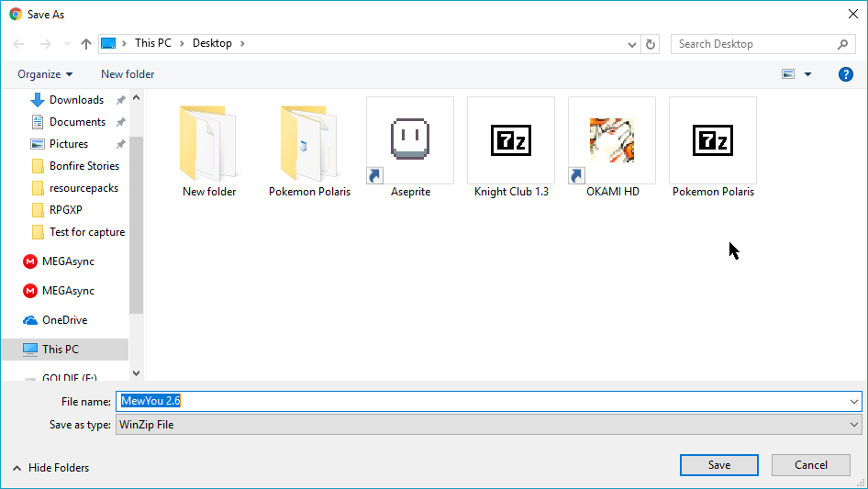
Task: Open the Help question mark icon
Action: tap(846, 74)
